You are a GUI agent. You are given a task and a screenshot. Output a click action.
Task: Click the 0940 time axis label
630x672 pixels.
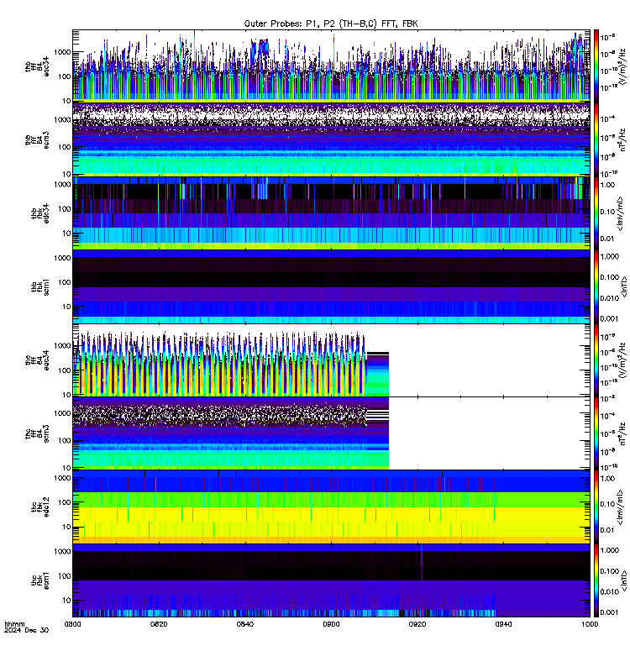503,624
